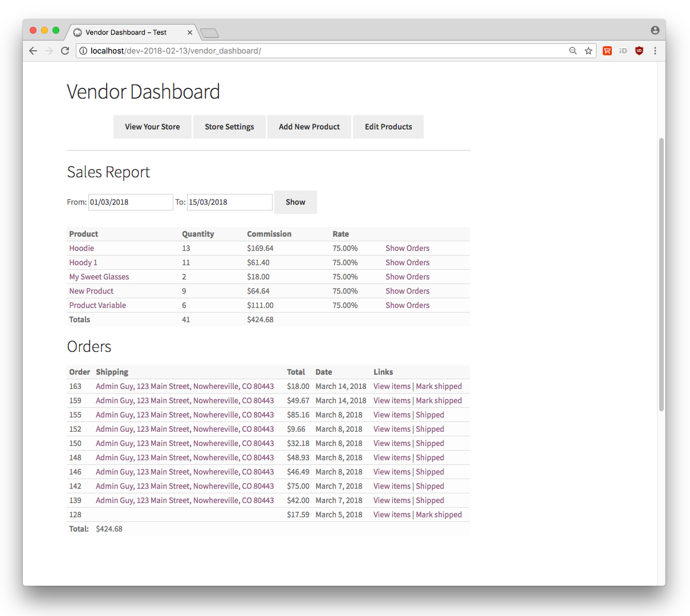Open Store Settings
Viewport: 690px width, 616px height.
[229, 127]
